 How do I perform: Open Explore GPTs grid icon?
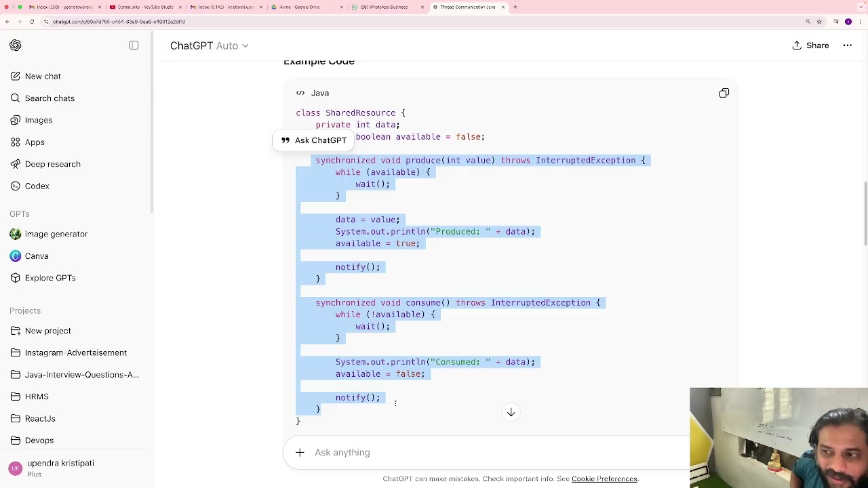click(16, 278)
